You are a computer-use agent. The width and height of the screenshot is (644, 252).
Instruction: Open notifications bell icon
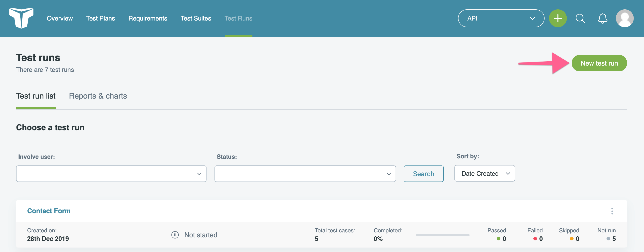point(603,18)
